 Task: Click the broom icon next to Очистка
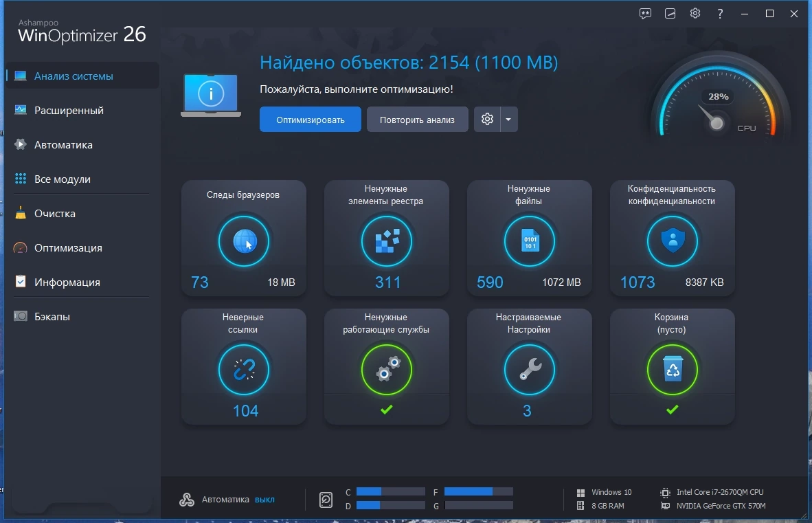(x=20, y=213)
